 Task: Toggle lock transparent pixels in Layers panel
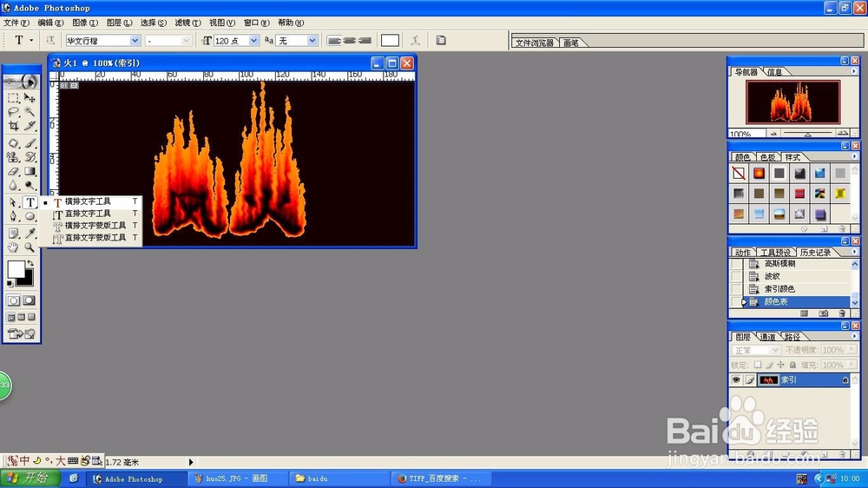pos(758,365)
